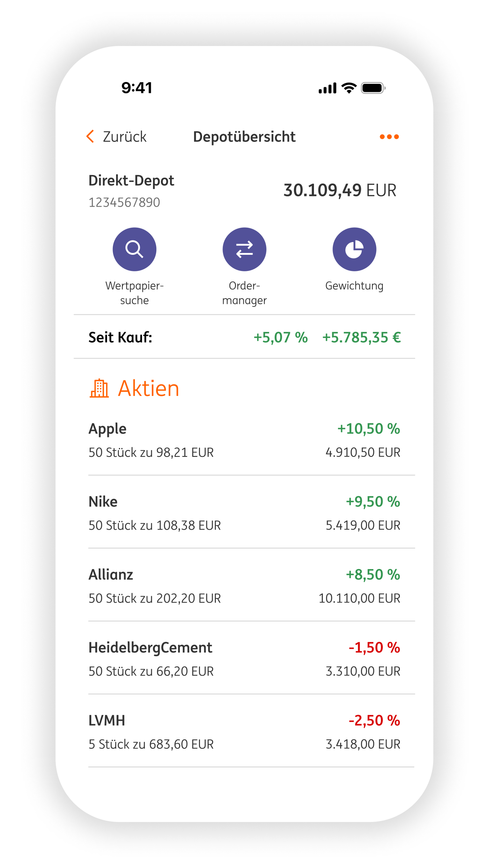Open the Gewichtung pie chart icon
This screenshot has height=868, width=488.
[x=354, y=249]
